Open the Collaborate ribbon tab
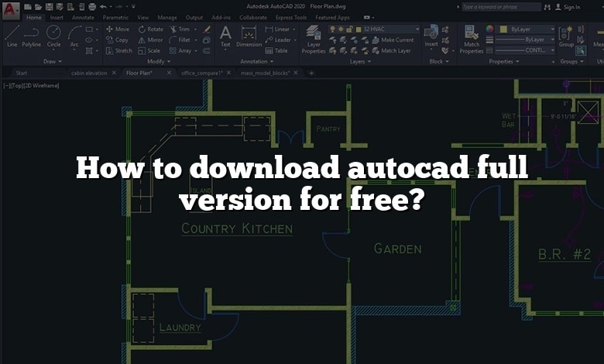 pyautogui.click(x=253, y=17)
